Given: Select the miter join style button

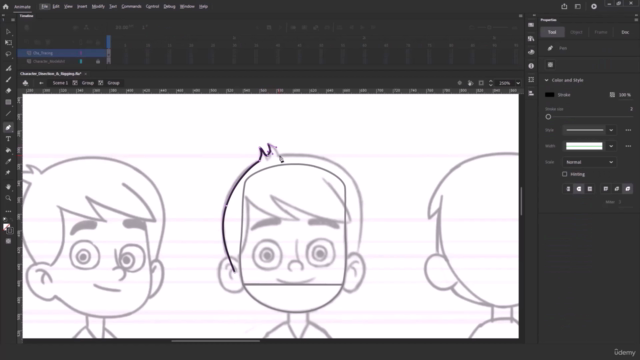Looking at the screenshot, I should click(x=606, y=189).
